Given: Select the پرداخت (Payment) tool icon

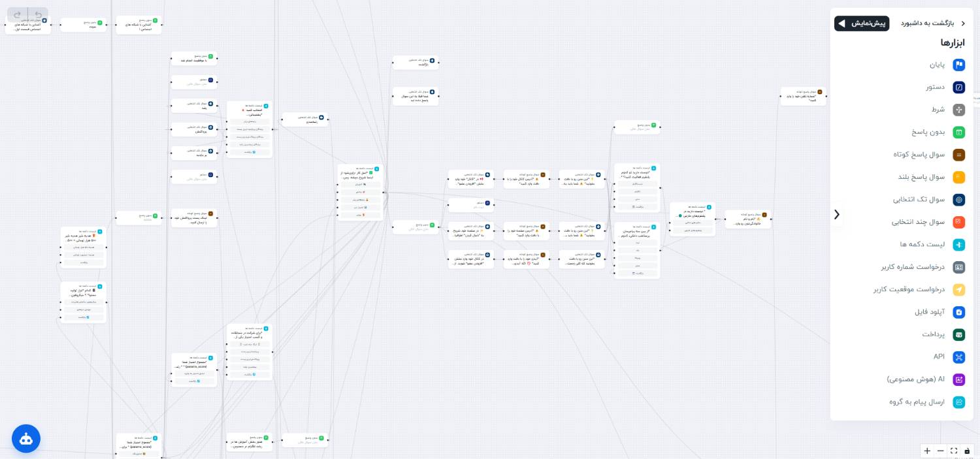Looking at the screenshot, I should [958, 334].
